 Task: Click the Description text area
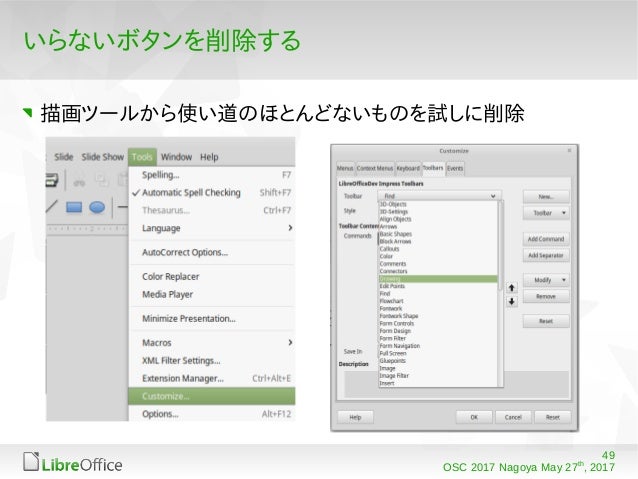(457, 383)
